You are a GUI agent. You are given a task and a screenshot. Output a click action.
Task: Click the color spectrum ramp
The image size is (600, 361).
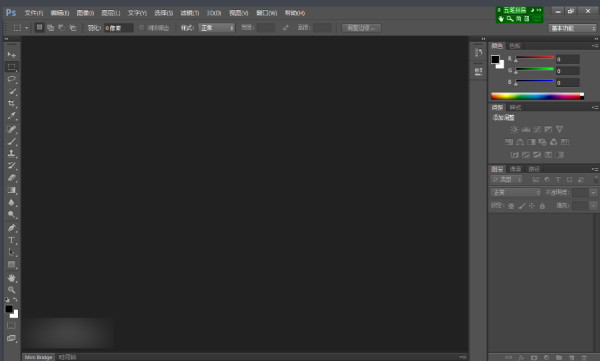point(537,96)
